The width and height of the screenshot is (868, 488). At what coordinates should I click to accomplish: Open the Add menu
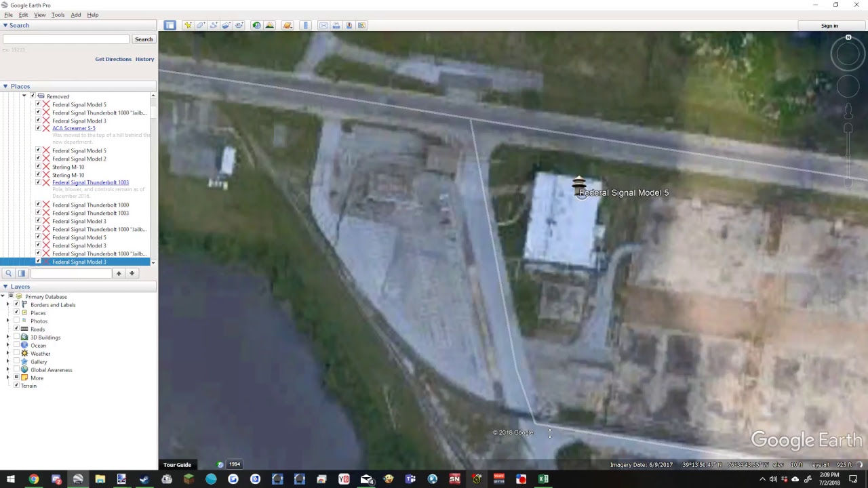(x=76, y=15)
